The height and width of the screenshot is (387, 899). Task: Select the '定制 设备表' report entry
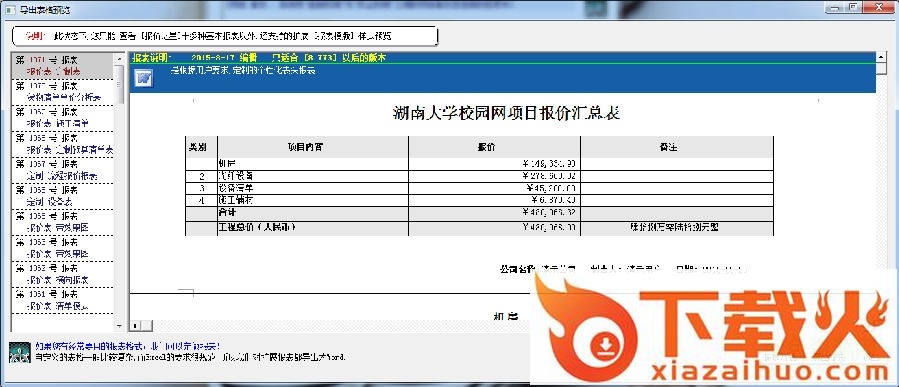63,196
